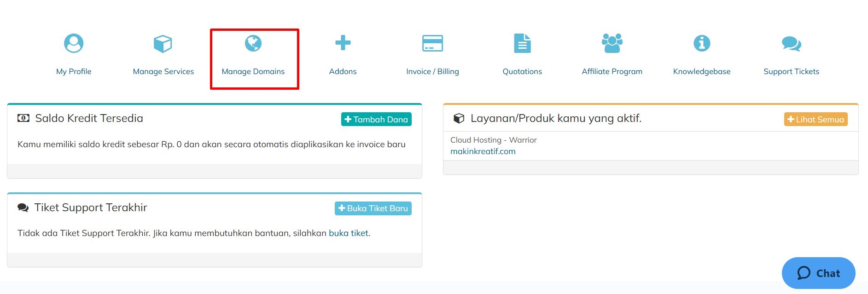Open the Knowledgebase label

(x=702, y=71)
